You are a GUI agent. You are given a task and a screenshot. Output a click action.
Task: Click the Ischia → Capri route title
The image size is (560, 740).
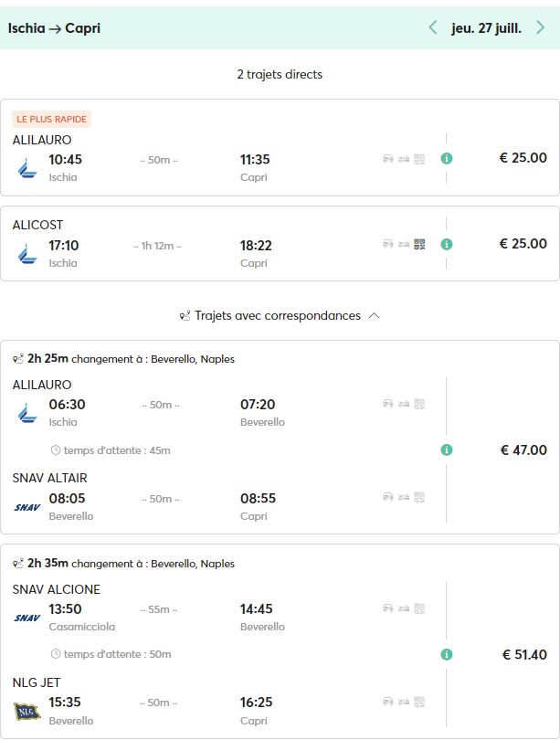tap(54, 28)
